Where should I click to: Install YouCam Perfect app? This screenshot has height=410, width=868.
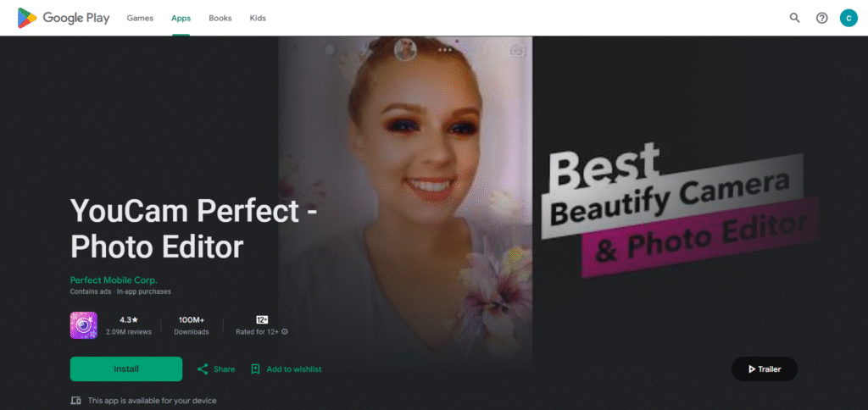pos(126,369)
